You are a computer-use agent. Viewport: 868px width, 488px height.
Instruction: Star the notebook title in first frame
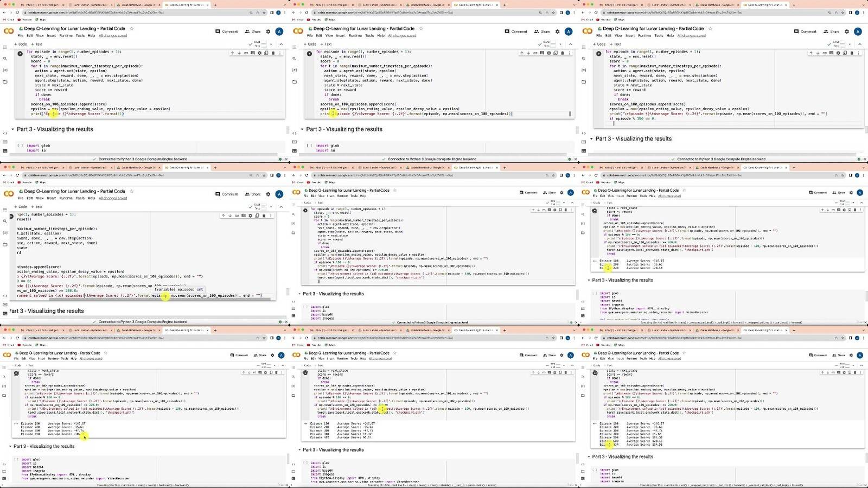(131, 28)
